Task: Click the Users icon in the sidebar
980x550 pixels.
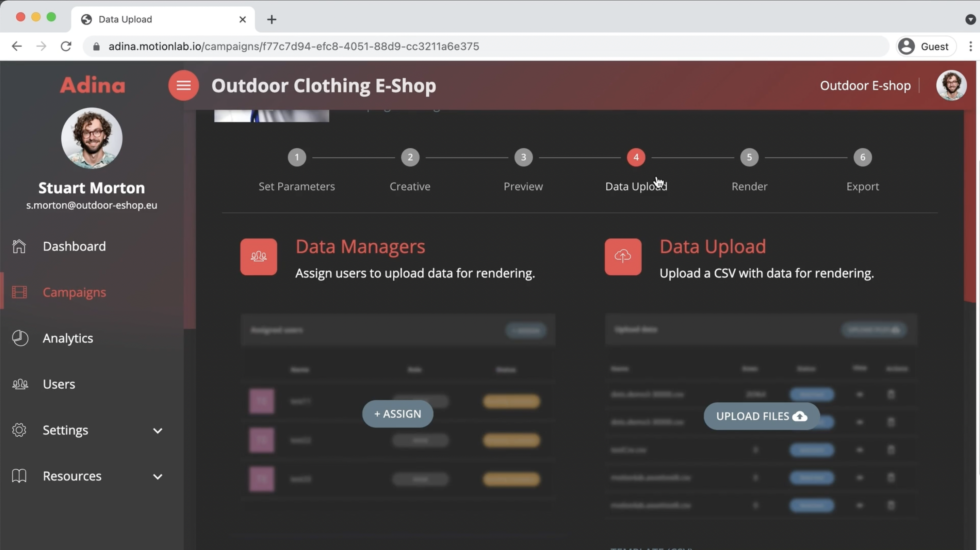Action: 20,384
